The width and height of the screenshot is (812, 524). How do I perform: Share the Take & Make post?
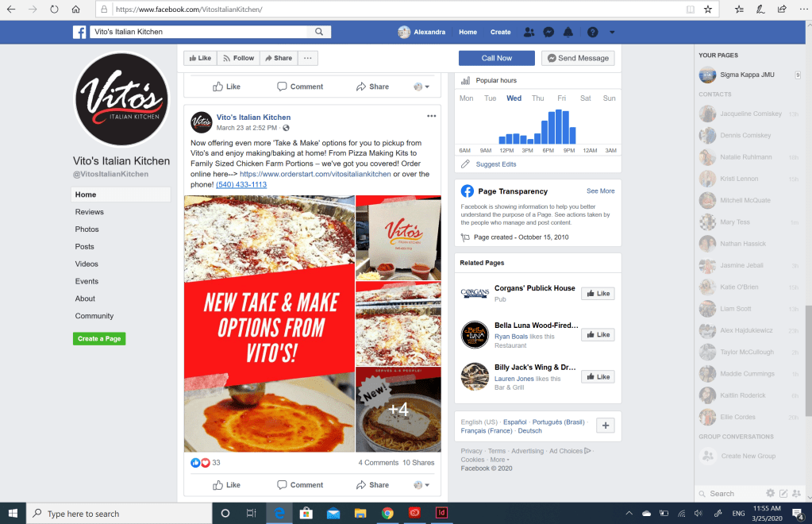pos(372,485)
